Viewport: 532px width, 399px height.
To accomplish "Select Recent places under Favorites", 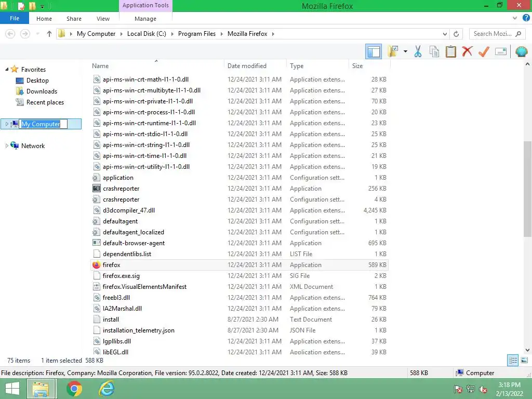I will (45, 102).
